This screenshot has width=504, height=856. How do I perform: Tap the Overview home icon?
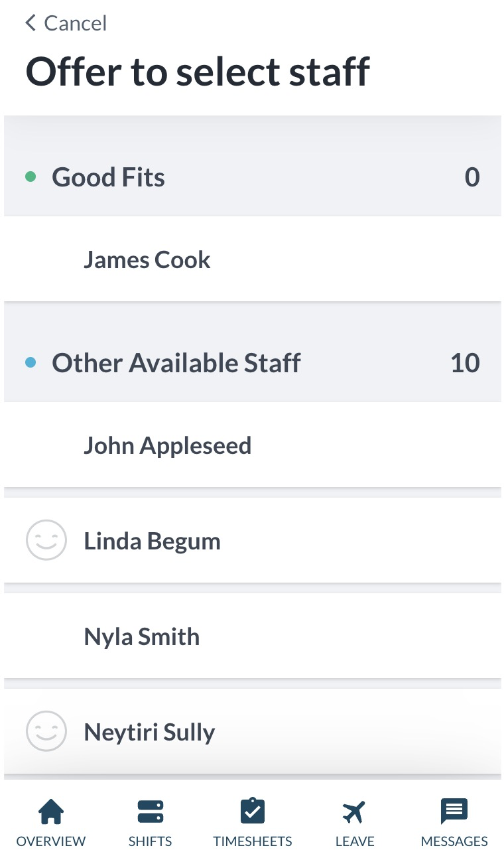(x=51, y=811)
